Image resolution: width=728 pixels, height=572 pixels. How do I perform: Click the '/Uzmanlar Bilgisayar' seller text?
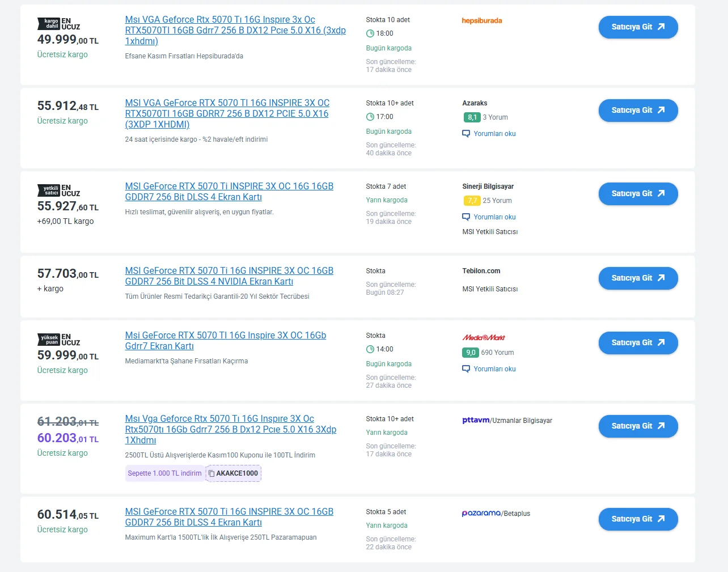pos(521,421)
